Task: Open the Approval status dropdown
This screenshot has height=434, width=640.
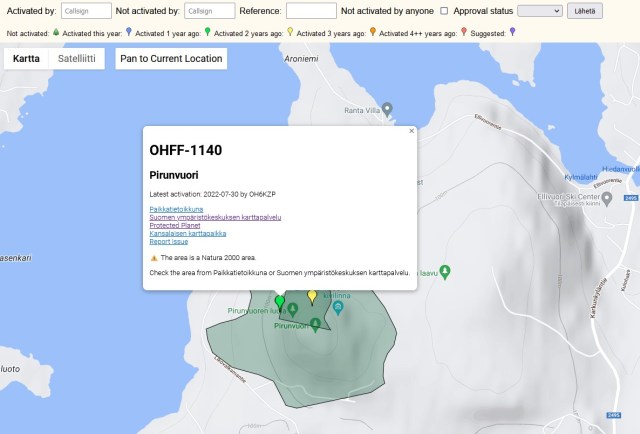Action: click(x=540, y=11)
